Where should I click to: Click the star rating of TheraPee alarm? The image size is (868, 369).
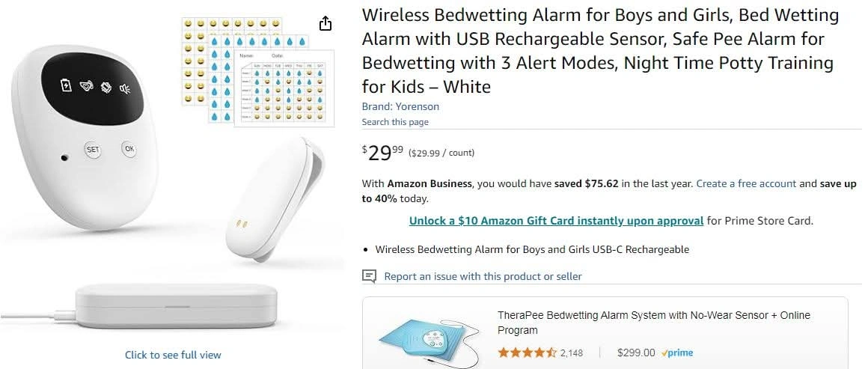527,353
